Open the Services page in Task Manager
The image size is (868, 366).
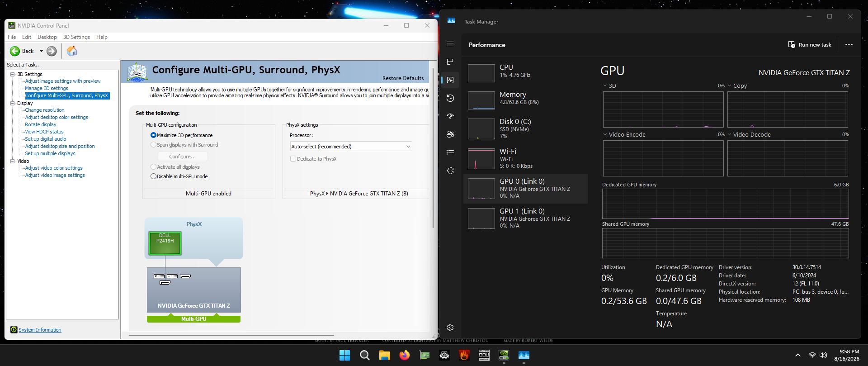450,171
